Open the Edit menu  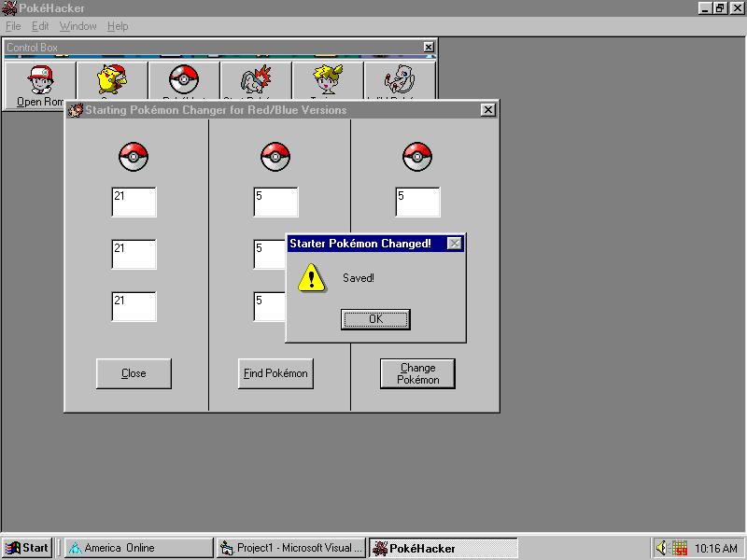click(38, 26)
